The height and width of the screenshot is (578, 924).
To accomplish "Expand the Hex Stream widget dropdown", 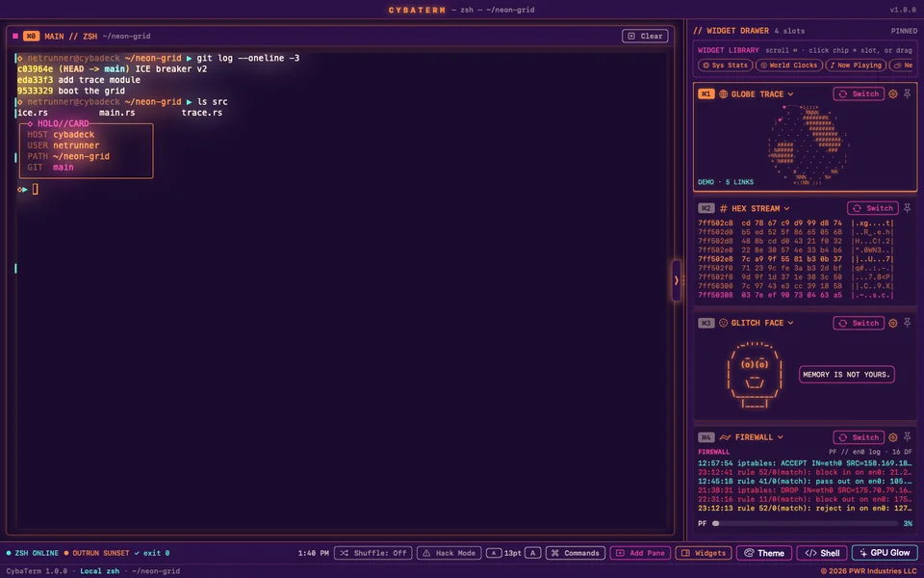I will click(x=786, y=208).
